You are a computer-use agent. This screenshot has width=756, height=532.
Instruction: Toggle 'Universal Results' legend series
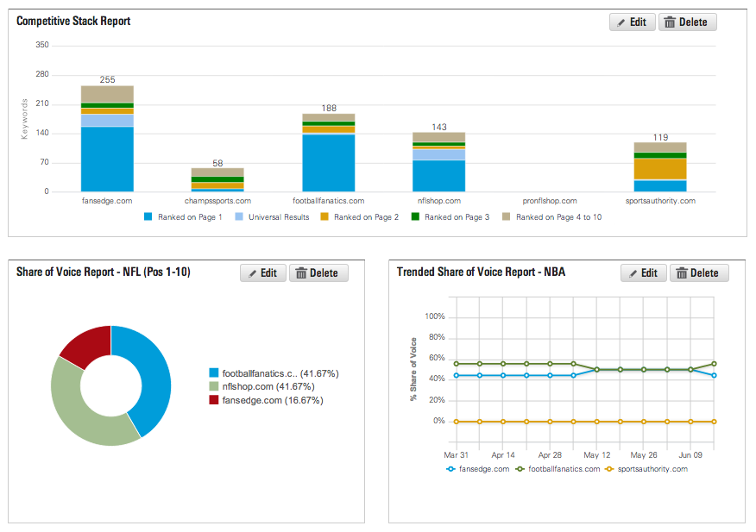click(273, 217)
